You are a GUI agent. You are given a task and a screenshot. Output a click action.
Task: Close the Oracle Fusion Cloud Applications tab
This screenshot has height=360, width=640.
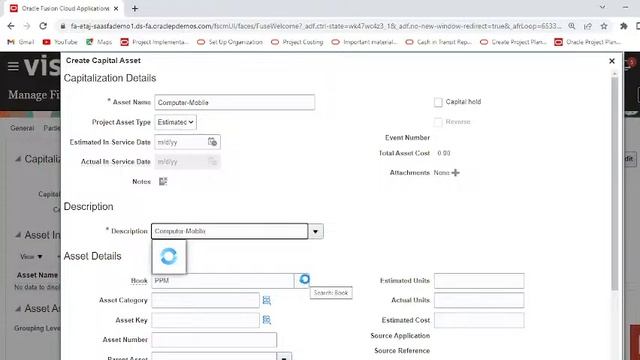pos(116,8)
